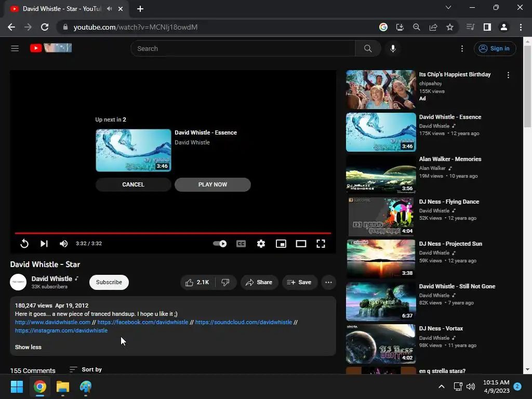Open YouTube settings three-dot menu

click(462, 48)
